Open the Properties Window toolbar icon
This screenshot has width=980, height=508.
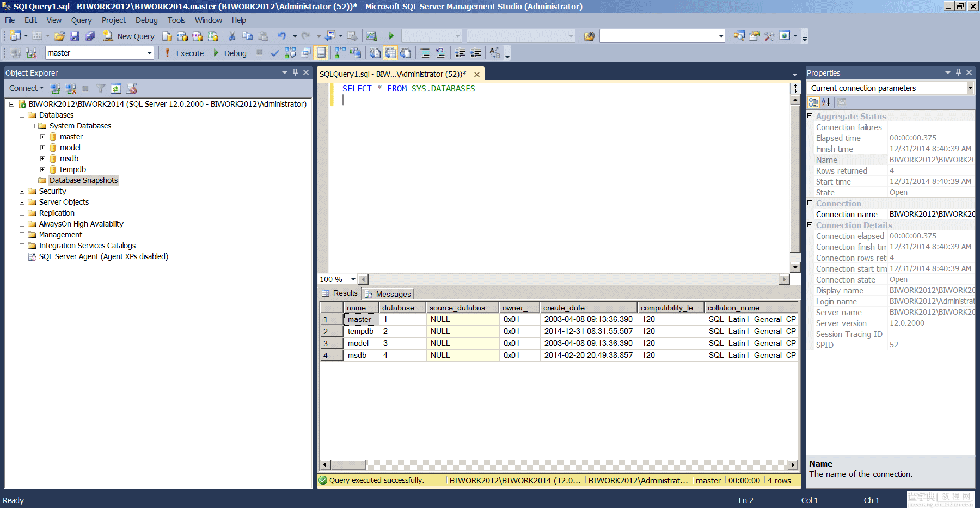(x=754, y=36)
